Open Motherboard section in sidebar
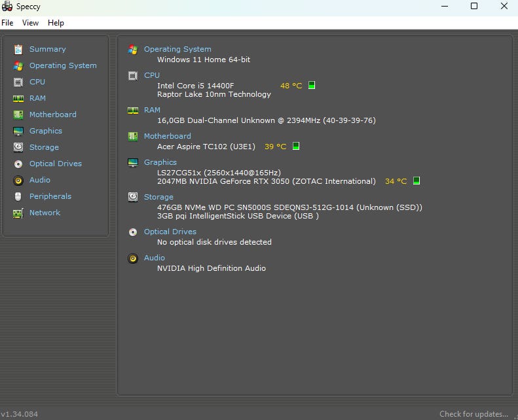 53,114
